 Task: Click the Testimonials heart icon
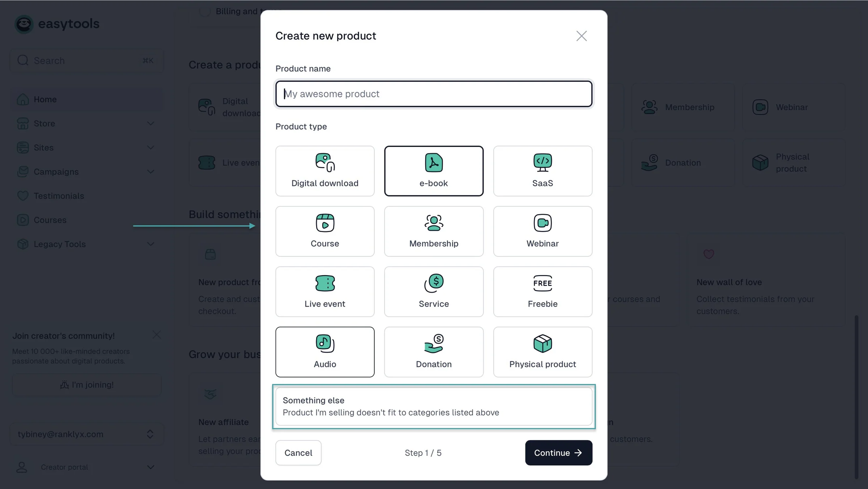click(23, 196)
